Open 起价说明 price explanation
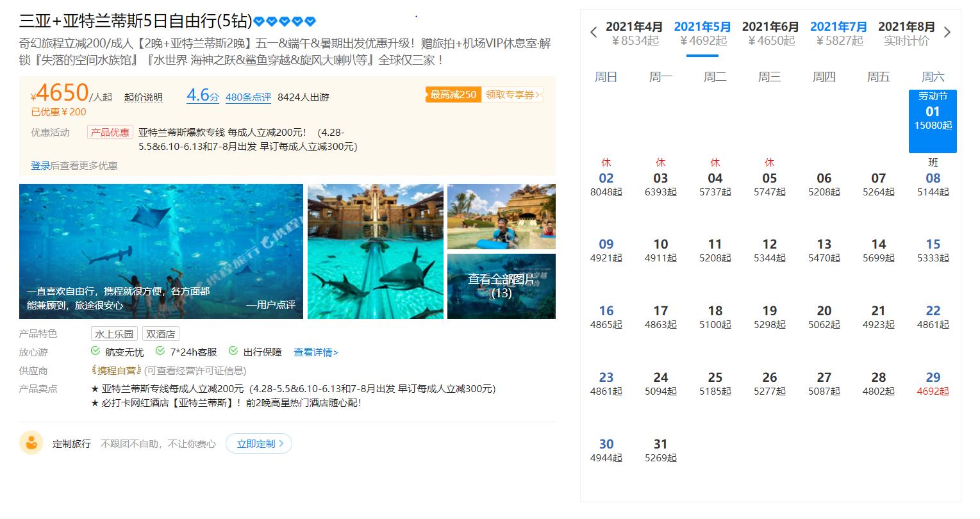The width and height of the screenshot is (980, 519). tap(144, 97)
